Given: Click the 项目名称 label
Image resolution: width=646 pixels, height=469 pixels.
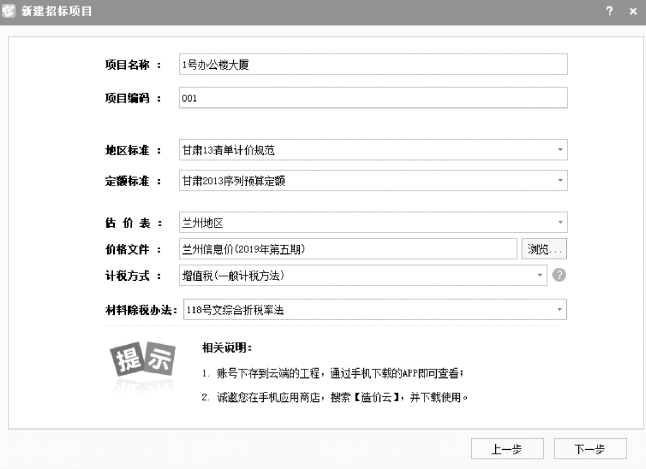Looking at the screenshot, I should coord(133,65).
